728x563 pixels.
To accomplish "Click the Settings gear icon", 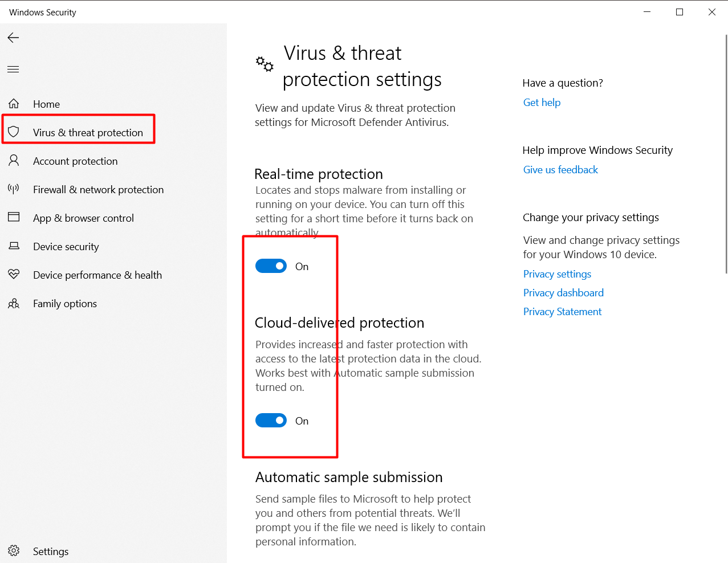I will (x=14, y=551).
